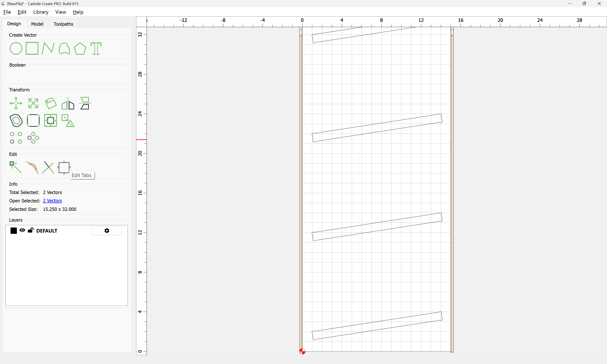607x364 pixels.
Task: Click the Corner rounding tool
Action: point(33,120)
